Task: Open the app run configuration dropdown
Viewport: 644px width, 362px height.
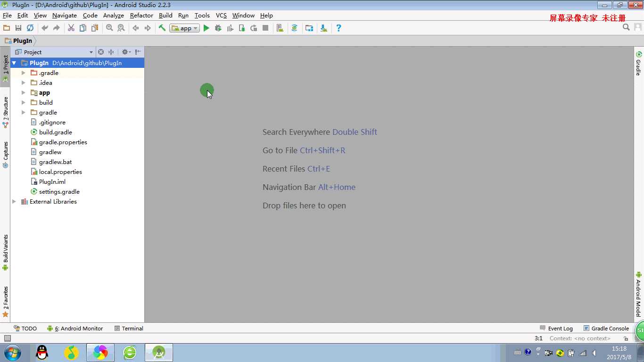Action: (185, 28)
